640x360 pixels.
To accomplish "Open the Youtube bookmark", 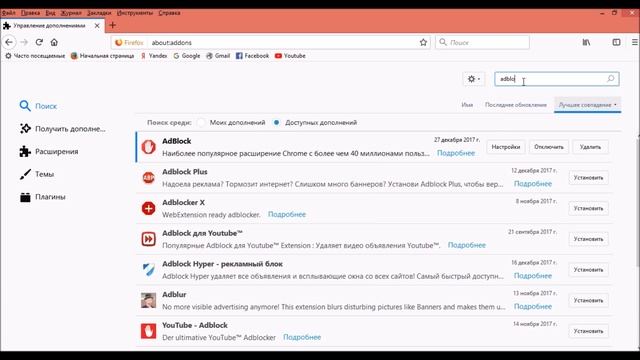I will 290,56.
